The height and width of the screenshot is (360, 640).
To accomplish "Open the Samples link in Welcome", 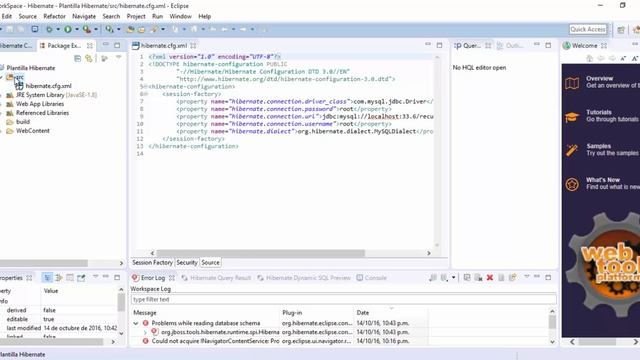I will (599, 146).
